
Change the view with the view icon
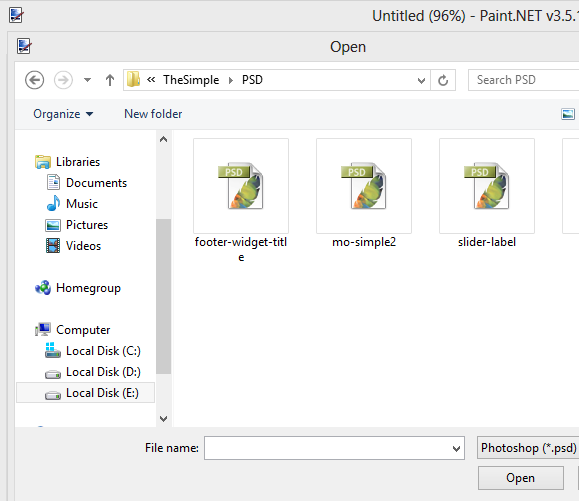(568, 114)
